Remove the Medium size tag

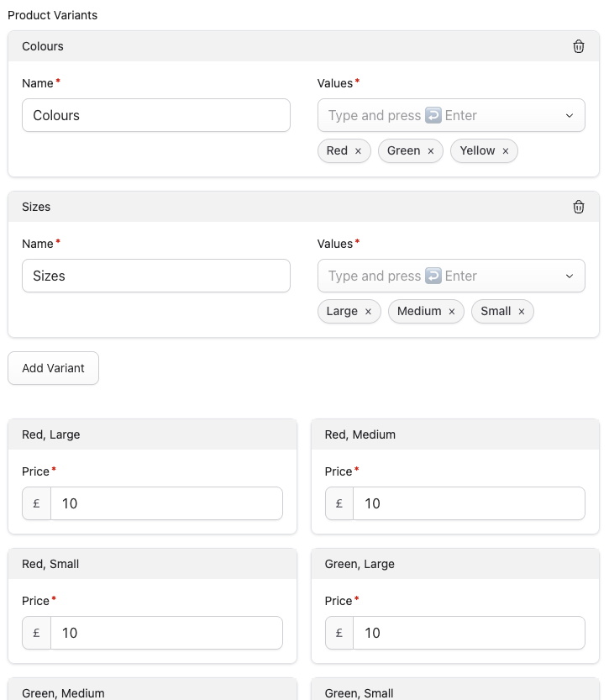(452, 312)
